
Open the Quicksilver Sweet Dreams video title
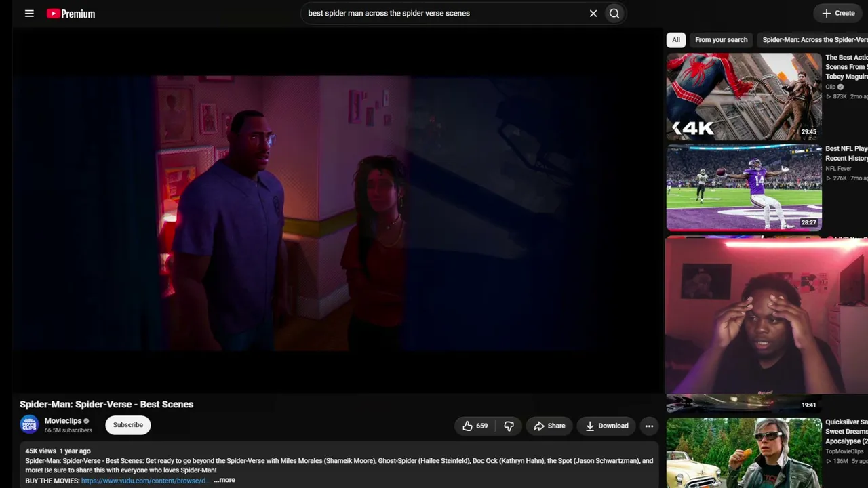pyautogui.click(x=846, y=432)
